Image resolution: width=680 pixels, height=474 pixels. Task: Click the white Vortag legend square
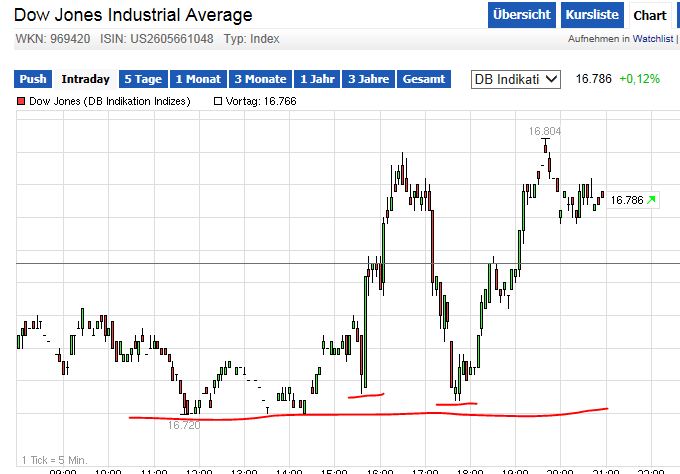[x=218, y=101]
